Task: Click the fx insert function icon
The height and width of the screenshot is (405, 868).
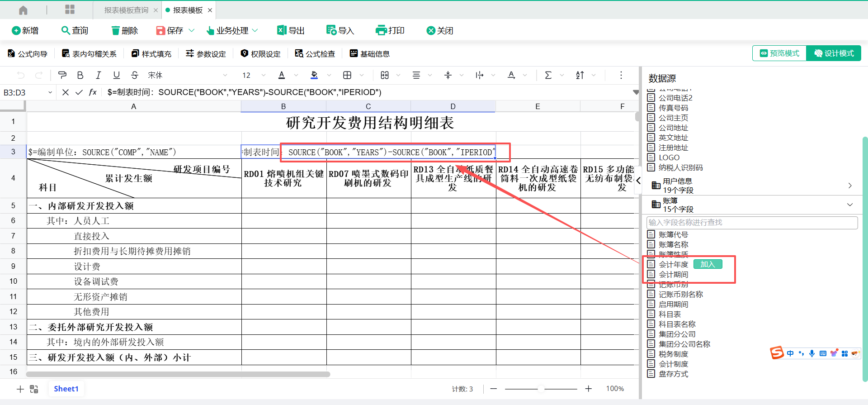Action: 93,92
